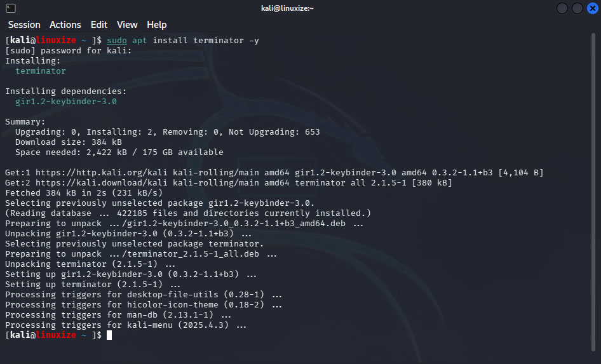Click 'Processing triggers for man-db' line
Screen dimensions: 601x364
pyautogui.click(x=118, y=315)
